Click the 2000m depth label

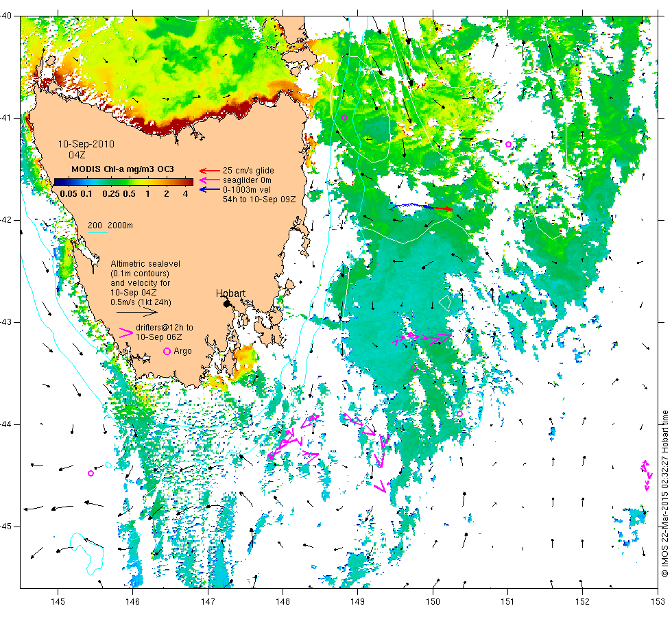point(120,226)
